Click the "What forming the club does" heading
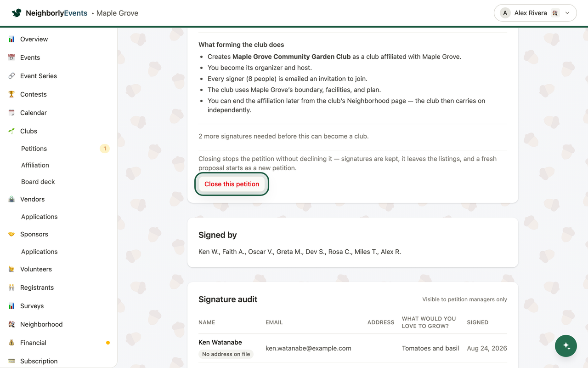Viewport: 588px width, 368px height. tap(241, 45)
